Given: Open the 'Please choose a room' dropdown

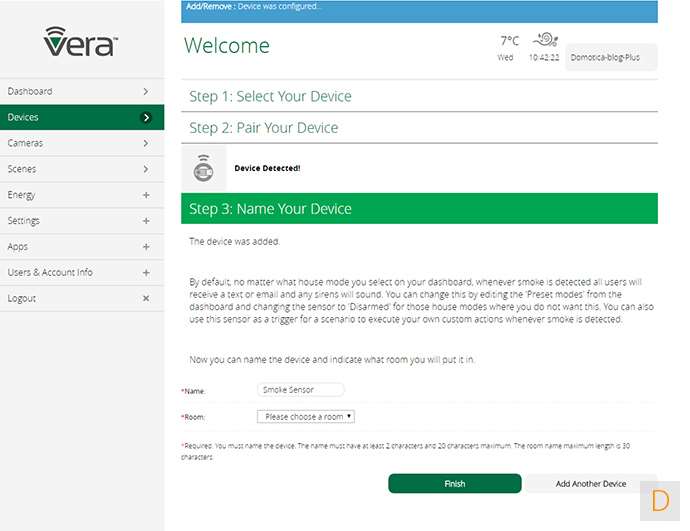Looking at the screenshot, I should point(306,416).
